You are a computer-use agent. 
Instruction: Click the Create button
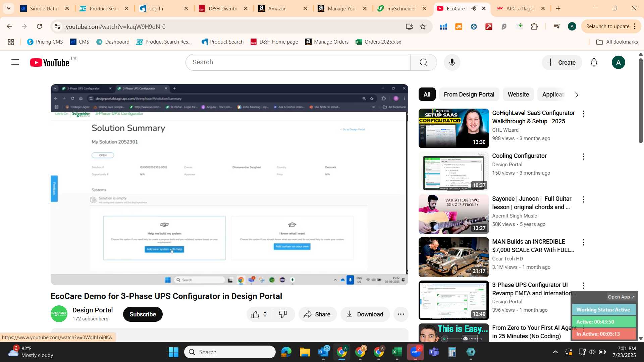561,62
